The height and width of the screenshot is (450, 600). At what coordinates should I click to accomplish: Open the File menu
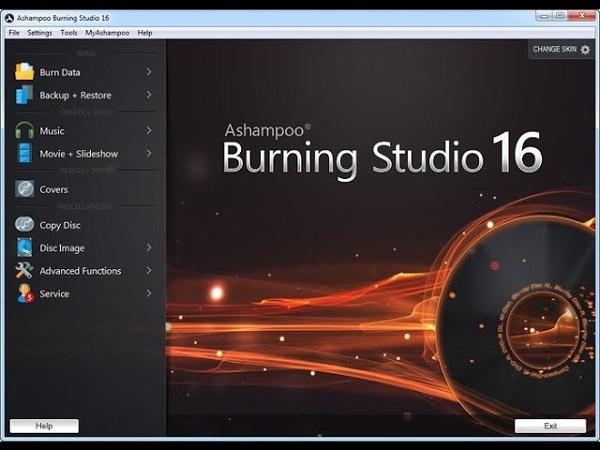point(14,33)
